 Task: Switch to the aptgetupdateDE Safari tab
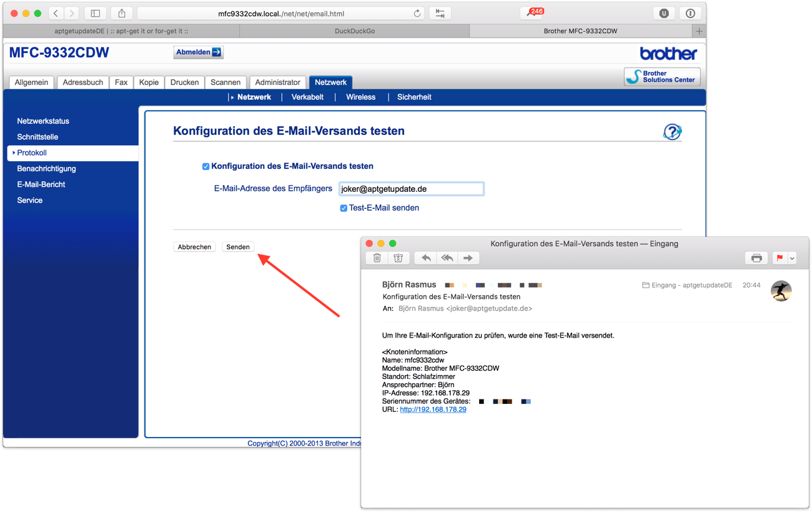(121, 31)
